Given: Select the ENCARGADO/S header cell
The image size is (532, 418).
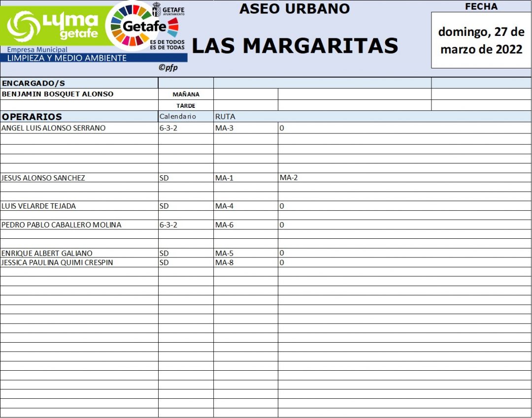Looking at the screenshot, I should tap(79, 83).
